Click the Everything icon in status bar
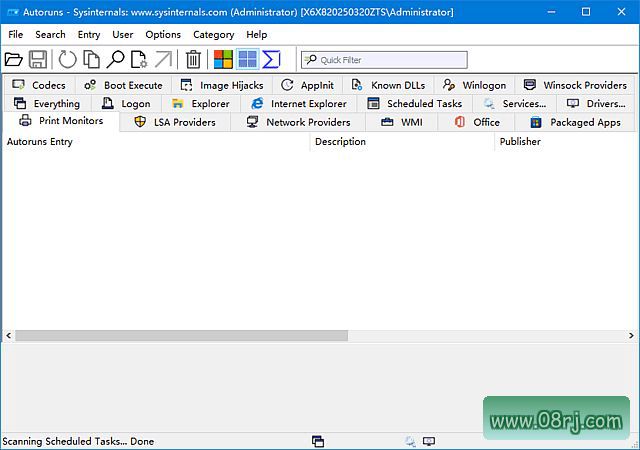Viewport: 640px width, 450px height. point(318,441)
